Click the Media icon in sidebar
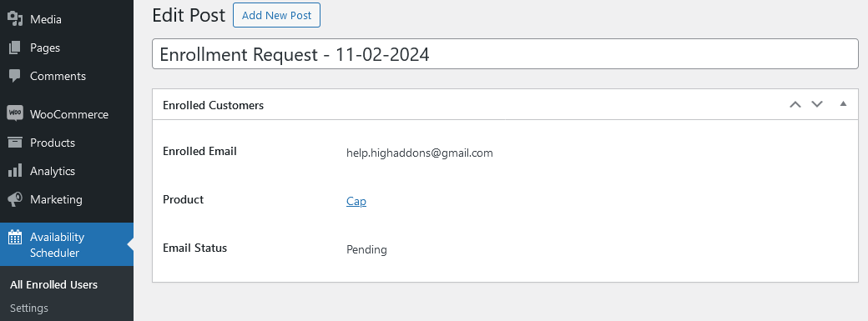The height and width of the screenshot is (321, 868). (x=15, y=19)
